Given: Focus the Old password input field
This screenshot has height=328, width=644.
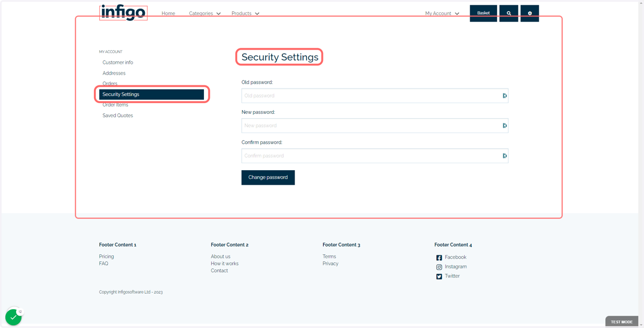Looking at the screenshot, I should click(x=375, y=96).
